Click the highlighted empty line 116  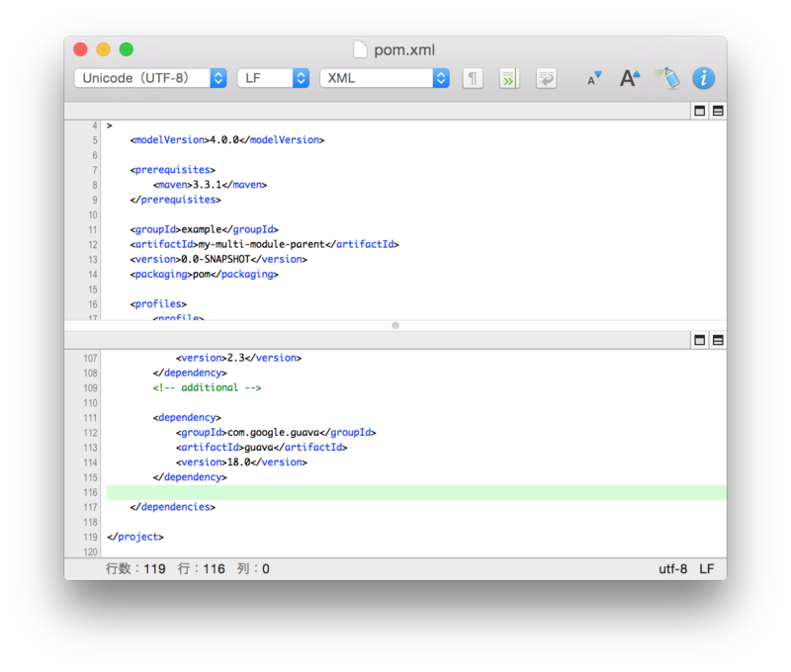[416, 492]
